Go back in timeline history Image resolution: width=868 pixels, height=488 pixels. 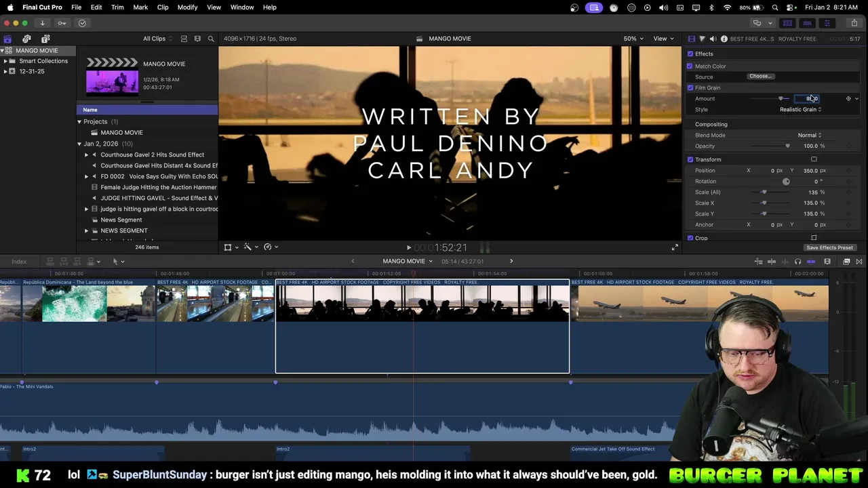pyautogui.click(x=353, y=261)
